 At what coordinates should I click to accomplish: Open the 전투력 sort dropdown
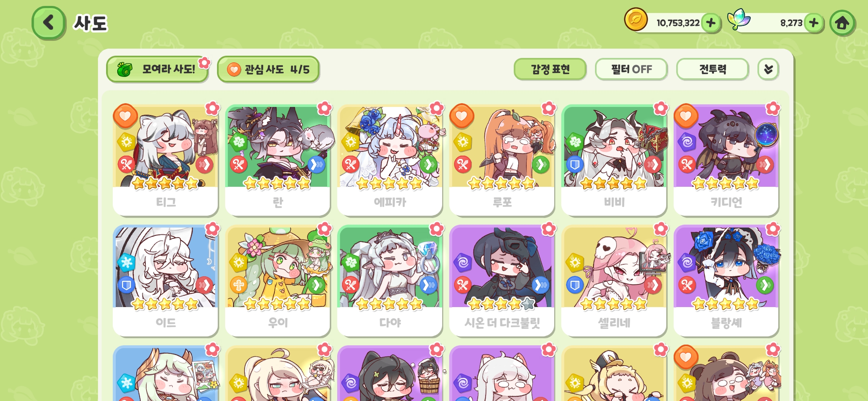point(712,69)
